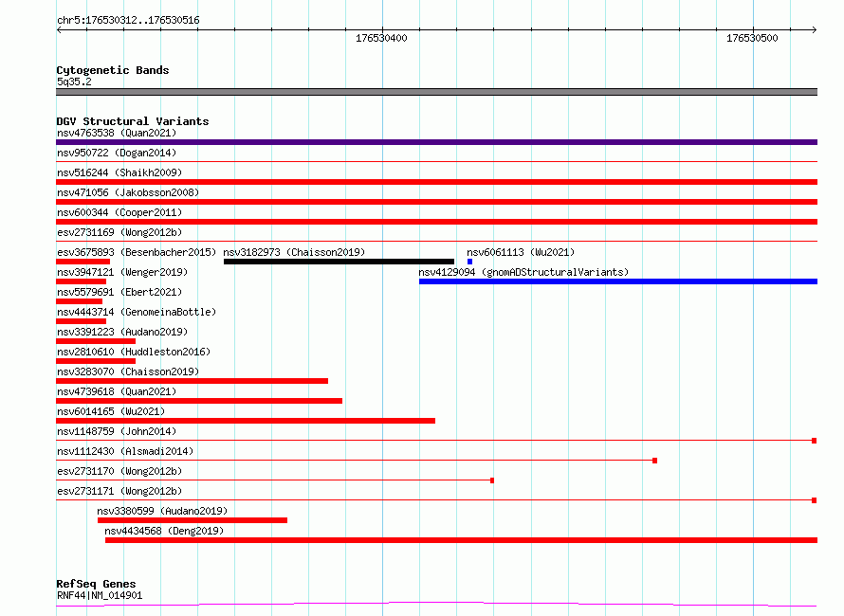Screen dimensions: 844x616
Task: Click nsv1112430 (Alsmadi2014) label
Action: click(x=125, y=451)
